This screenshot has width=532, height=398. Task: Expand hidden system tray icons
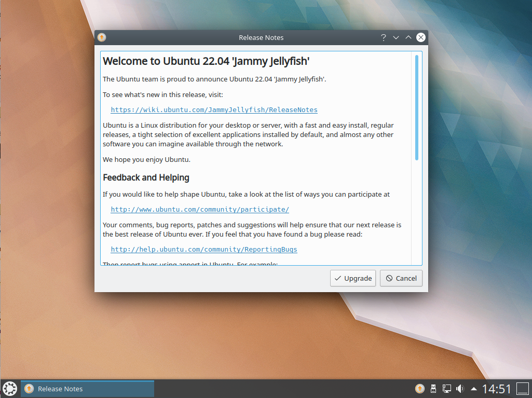pos(474,389)
